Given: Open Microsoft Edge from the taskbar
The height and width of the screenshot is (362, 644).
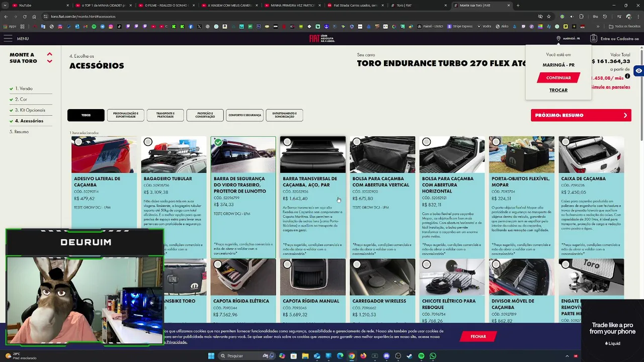Looking at the screenshot, I should [x=340, y=356].
